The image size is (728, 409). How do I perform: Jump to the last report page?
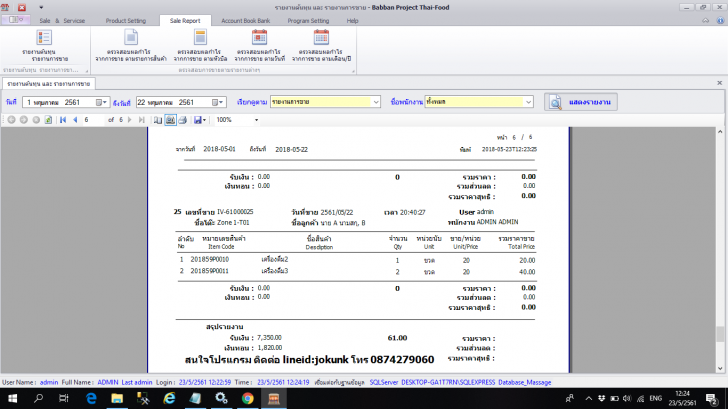(x=142, y=119)
